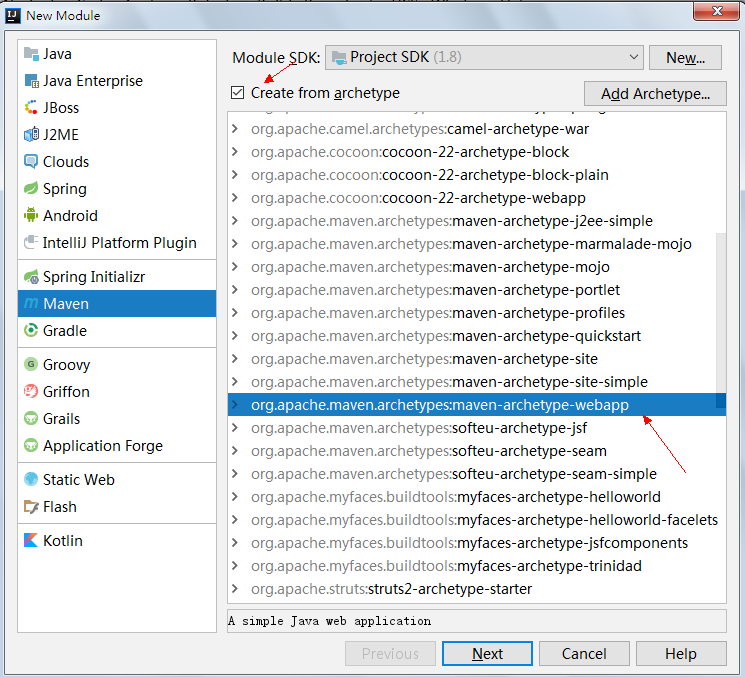Click the JBoss colorful icon
Screen dimensions: 745x677
[x=31, y=108]
